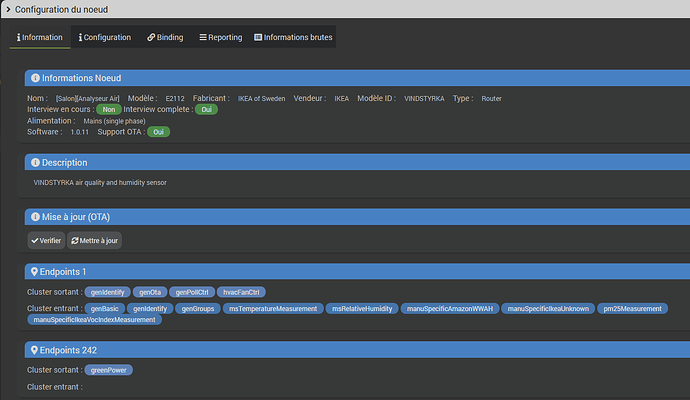Click the info icon on Configuration tab
The height and width of the screenshot is (400, 690).
click(80, 37)
